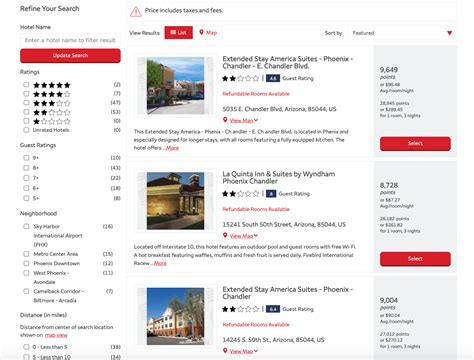
Task: Open the map view link under Distance
Action: tap(56, 335)
